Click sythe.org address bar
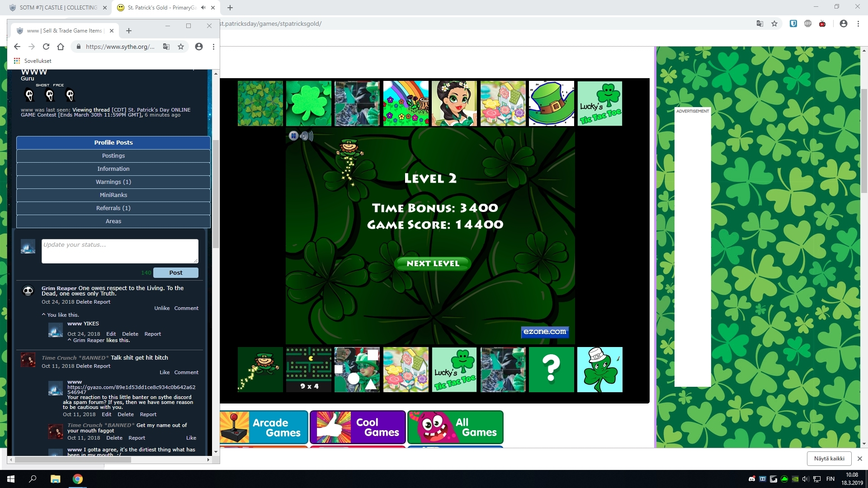This screenshot has height=488, width=868. tap(120, 47)
